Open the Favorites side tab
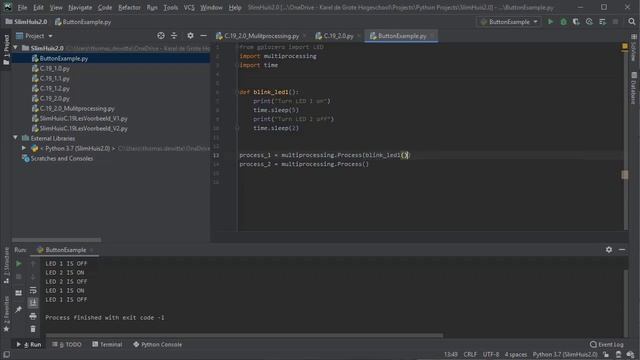Screen dimensions: 640x360 pyautogui.click(x=6, y=313)
